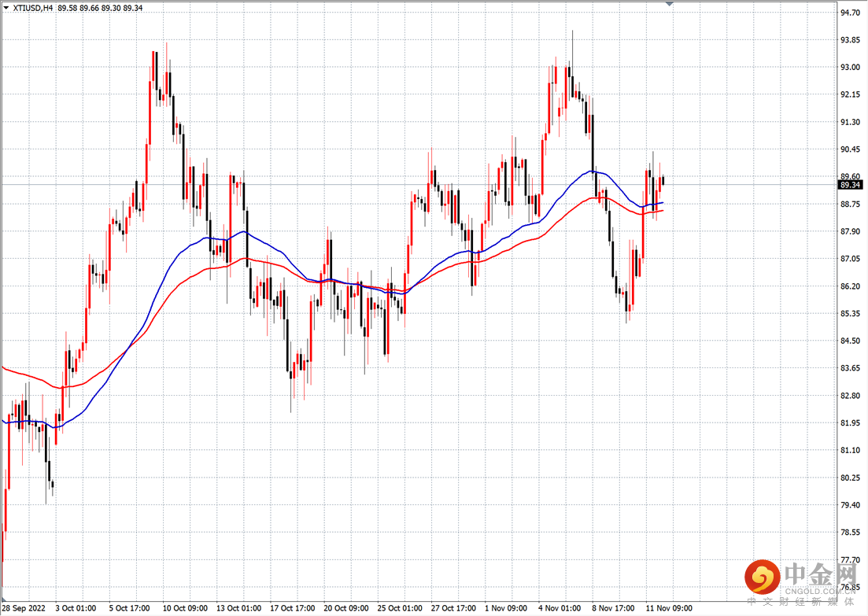The width and height of the screenshot is (868, 616).
Task: Click the 88.75 price axis label
Action: pyautogui.click(x=850, y=205)
